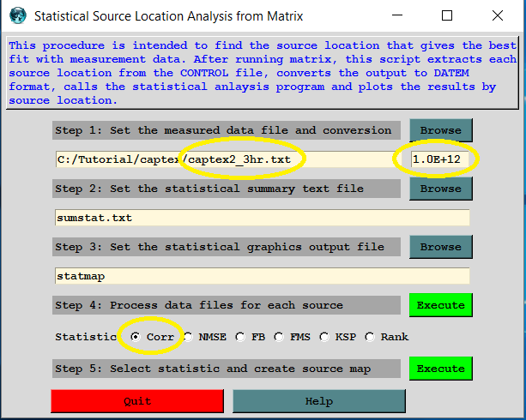Open the Help button
The image size is (526, 420).
(x=318, y=401)
